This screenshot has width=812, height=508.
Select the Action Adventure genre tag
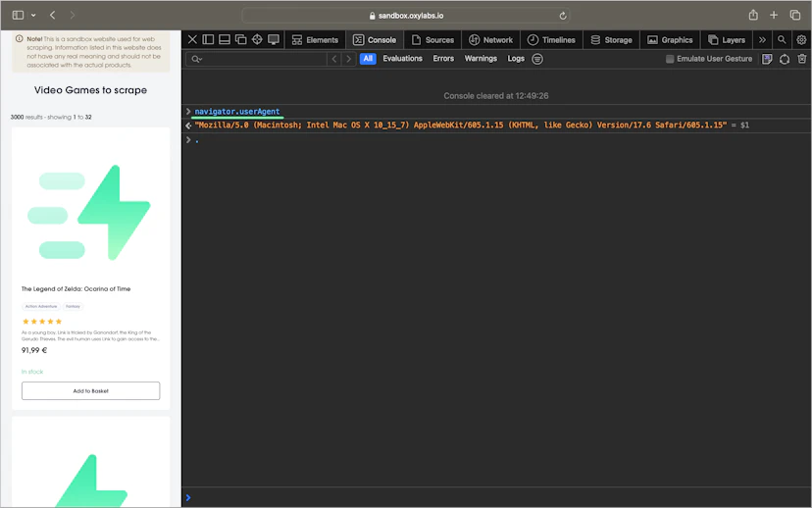tap(41, 307)
